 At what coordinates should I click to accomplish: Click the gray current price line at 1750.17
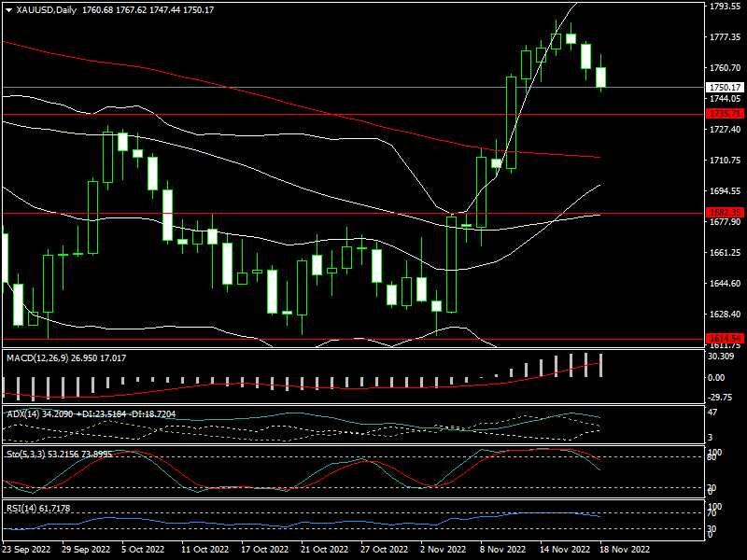pyautogui.click(x=280, y=87)
